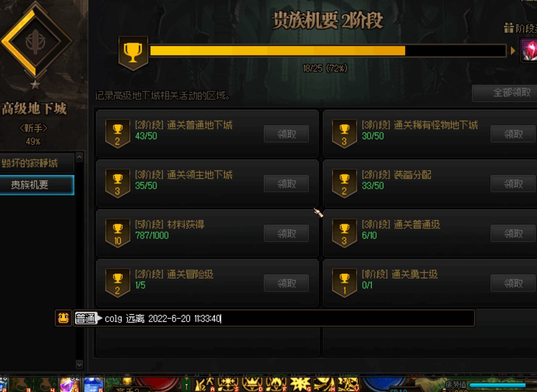Click the 材料获得 trophy badge numbered 10
The width and height of the screenshot is (537, 392).
[117, 233]
